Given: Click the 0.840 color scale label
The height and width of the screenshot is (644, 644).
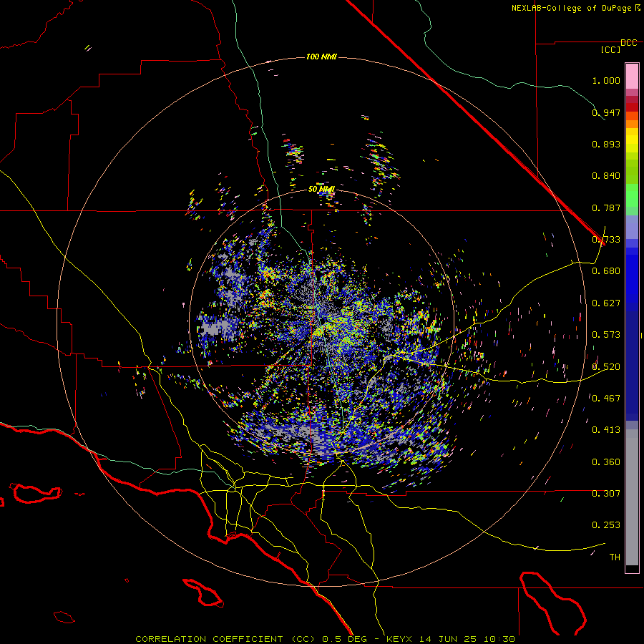Looking at the screenshot, I should [606, 176].
